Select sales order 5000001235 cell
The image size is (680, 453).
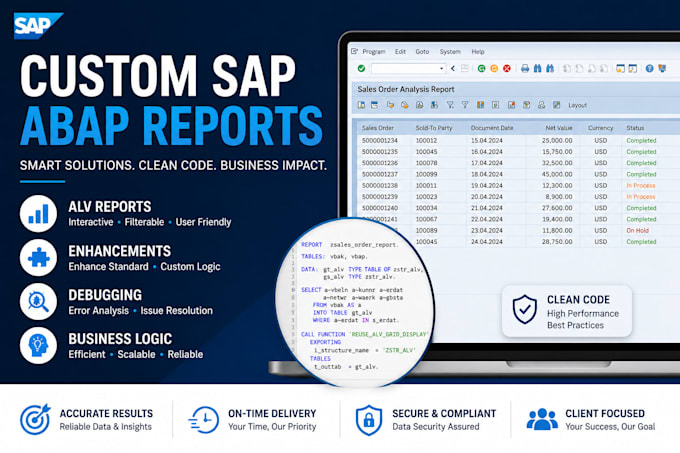click(380, 152)
